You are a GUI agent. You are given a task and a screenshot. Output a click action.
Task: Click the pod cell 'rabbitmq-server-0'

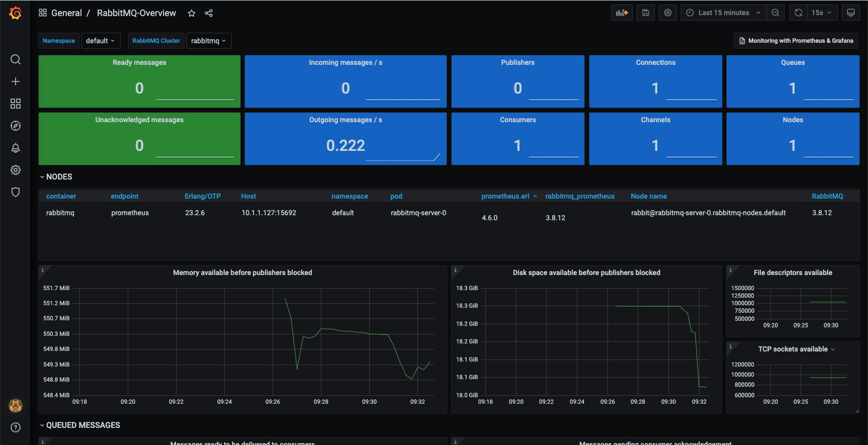pos(418,213)
